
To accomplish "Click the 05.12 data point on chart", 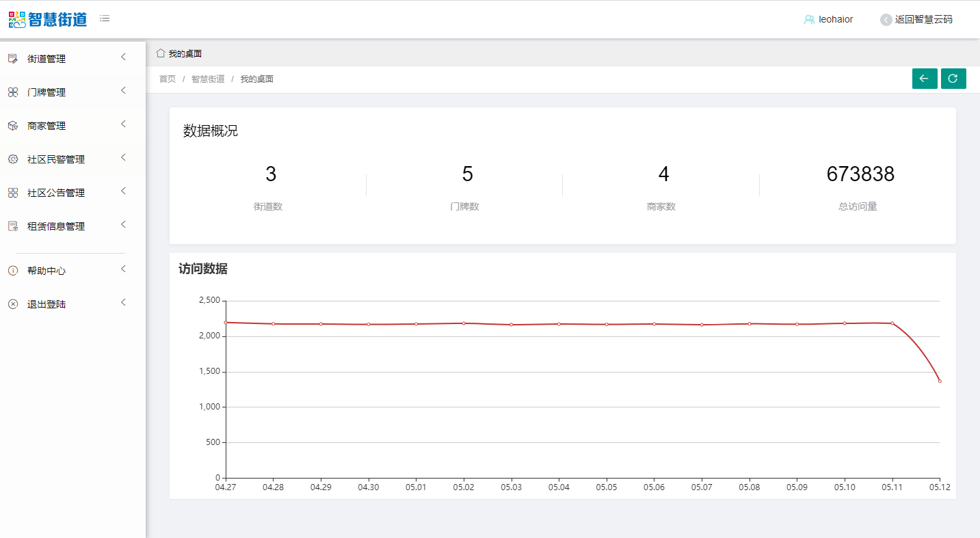I will click(x=940, y=381).
